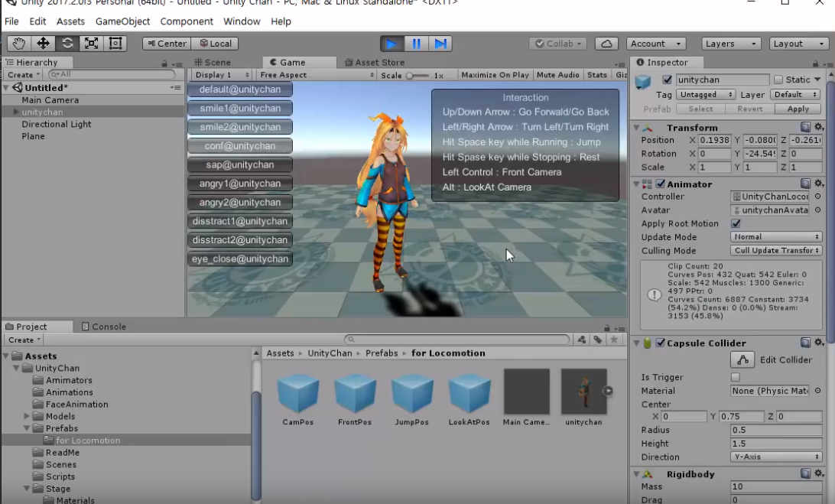Open the Display 1 dropdown
Image resolution: width=835 pixels, height=504 pixels.
tap(220, 75)
